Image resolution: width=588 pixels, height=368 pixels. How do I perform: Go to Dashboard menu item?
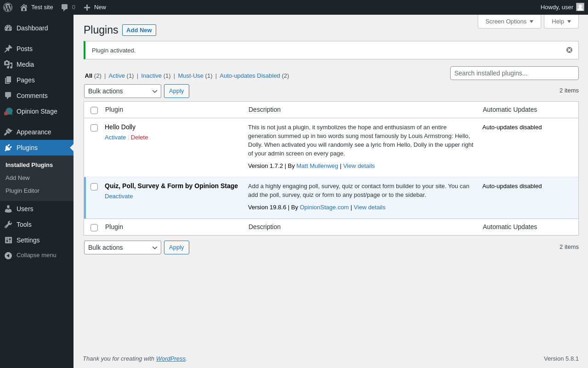click(37, 28)
